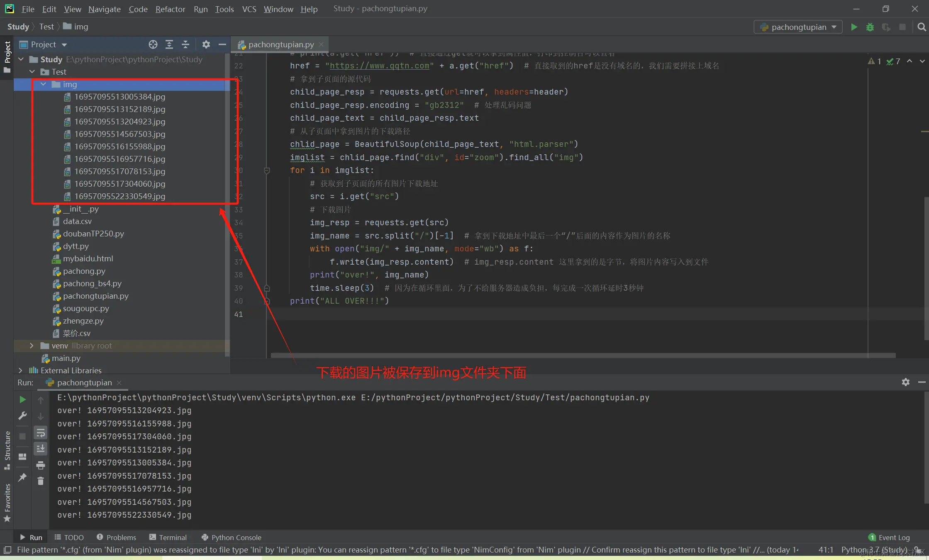Image resolution: width=929 pixels, height=560 pixels.
Task: Click the Up the Stack Trace arrow
Action: tap(41, 400)
